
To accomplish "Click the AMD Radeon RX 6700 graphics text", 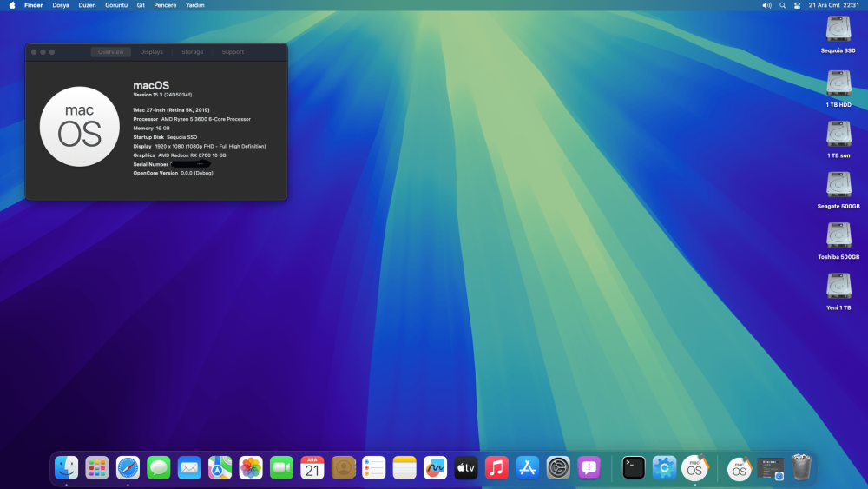I will click(180, 155).
